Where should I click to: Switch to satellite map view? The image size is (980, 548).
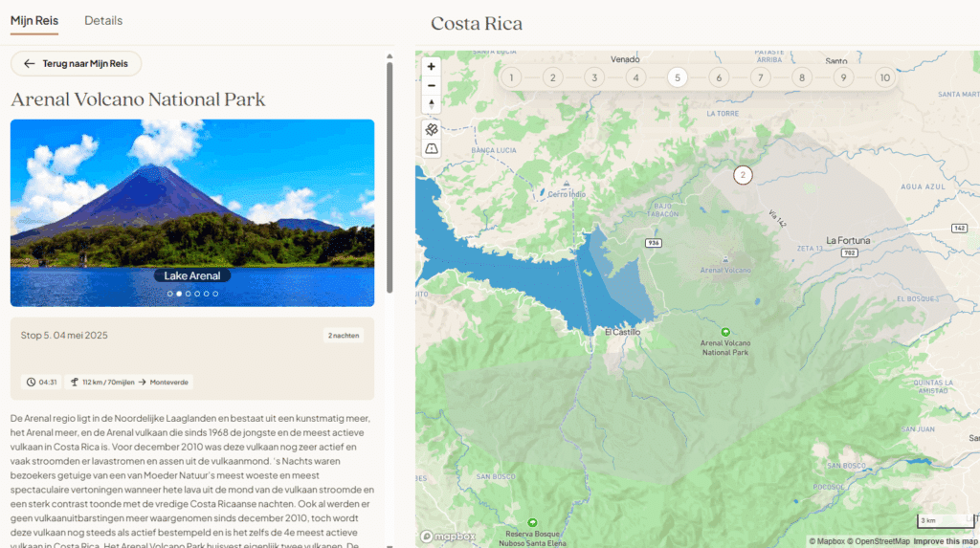[x=432, y=129]
